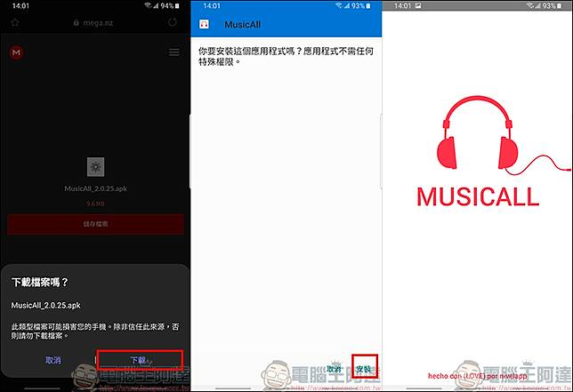Tap the MusicAll title in installer header
This screenshot has width=573, height=392.
(243, 25)
